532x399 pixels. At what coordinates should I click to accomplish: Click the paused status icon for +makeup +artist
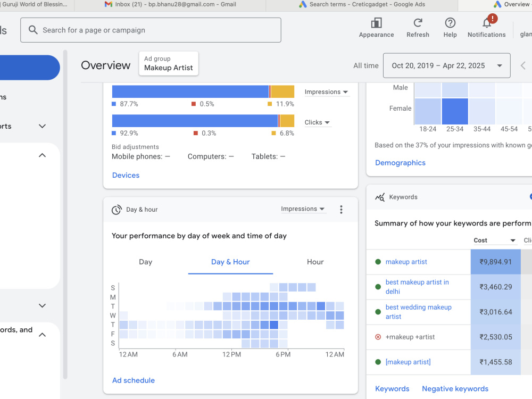(378, 337)
